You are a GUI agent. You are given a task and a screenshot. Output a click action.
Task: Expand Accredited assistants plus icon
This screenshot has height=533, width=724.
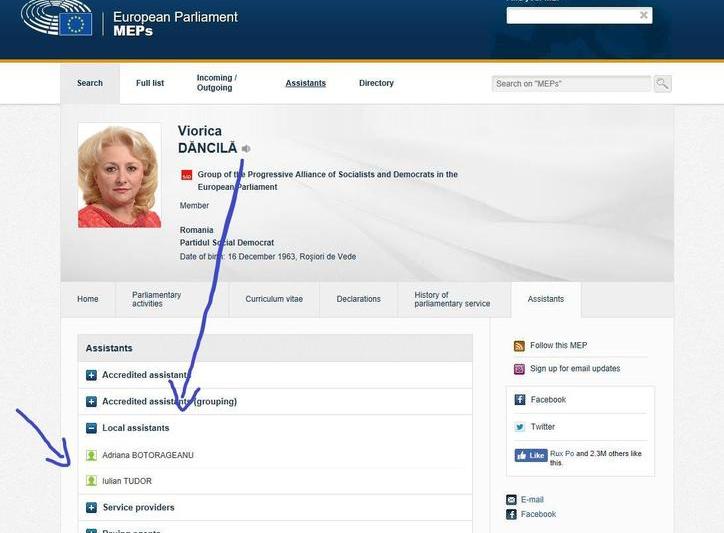(91, 375)
